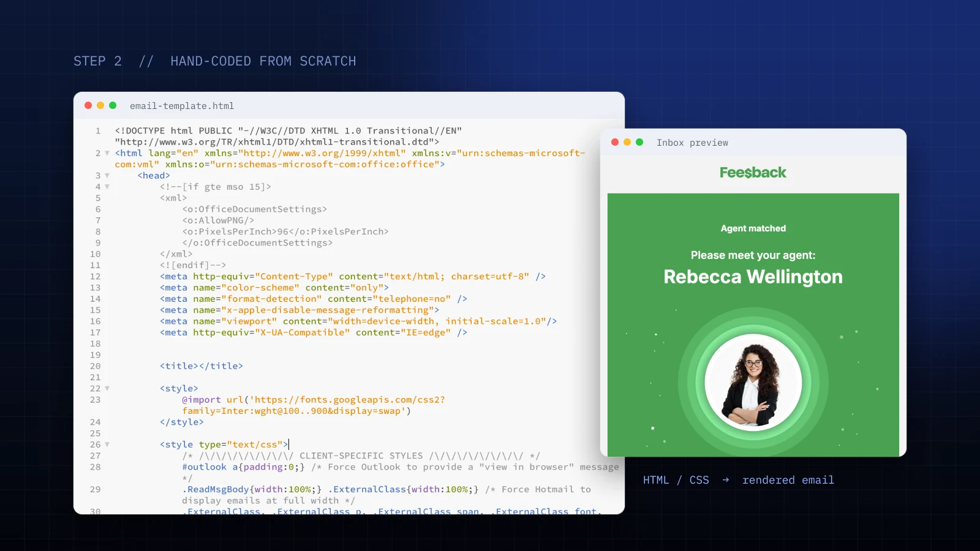The width and height of the screenshot is (980, 551).
Task: Click the <xml> tag on line 5
Action: pos(173,198)
